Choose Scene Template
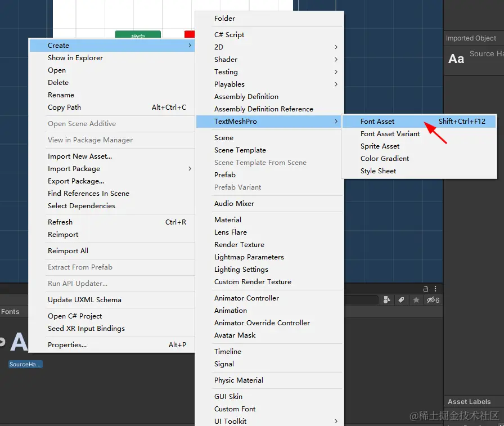Screen dimensions: 504x426 269,150
